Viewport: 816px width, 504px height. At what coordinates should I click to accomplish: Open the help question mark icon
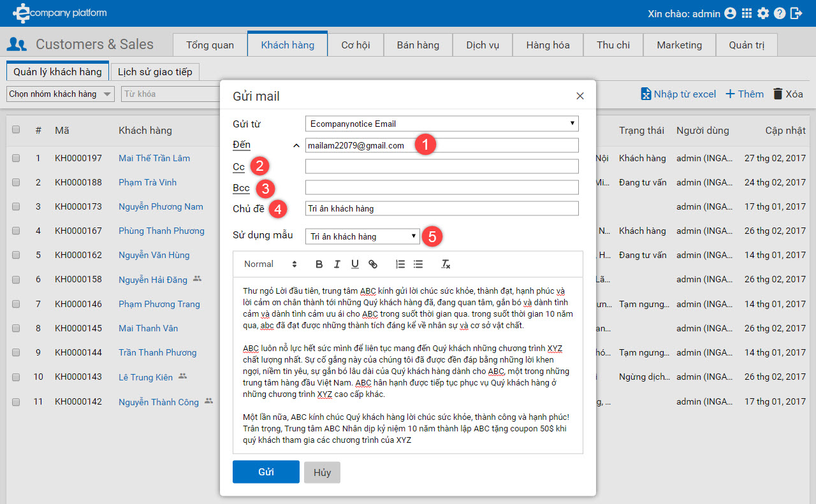tap(779, 13)
